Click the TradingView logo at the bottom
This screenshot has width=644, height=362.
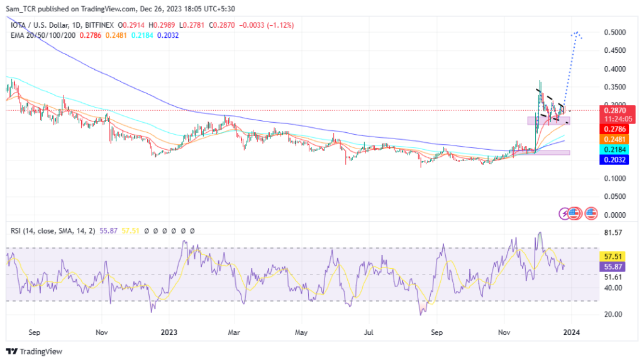[x=34, y=351]
